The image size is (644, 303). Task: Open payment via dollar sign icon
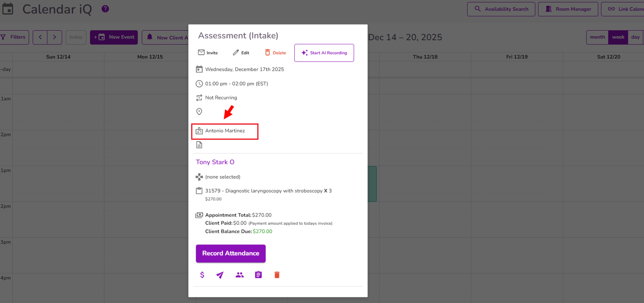click(202, 275)
